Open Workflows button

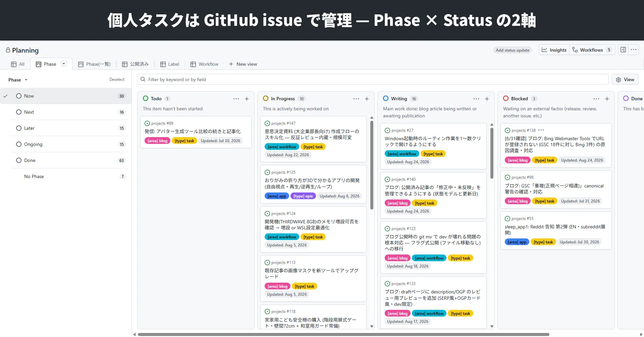coord(592,50)
